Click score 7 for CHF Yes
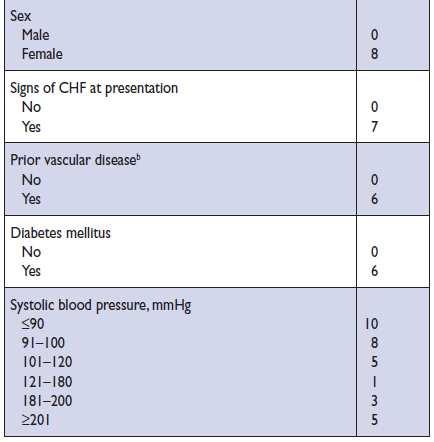434x442 pixels. pyautogui.click(x=374, y=127)
